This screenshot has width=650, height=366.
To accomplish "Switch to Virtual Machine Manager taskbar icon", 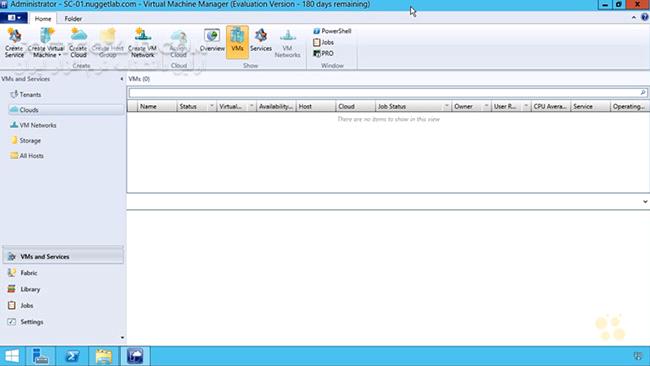I will tap(135, 356).
